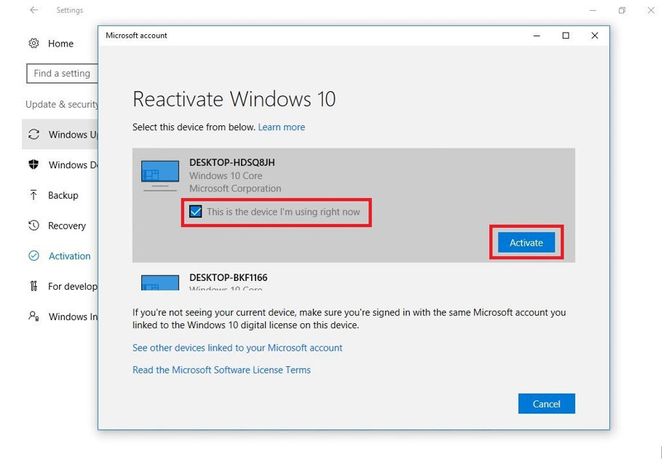Click the For developers tools icon
The image size is (664, 476).
pyautogui.click(x=34, y=286)
